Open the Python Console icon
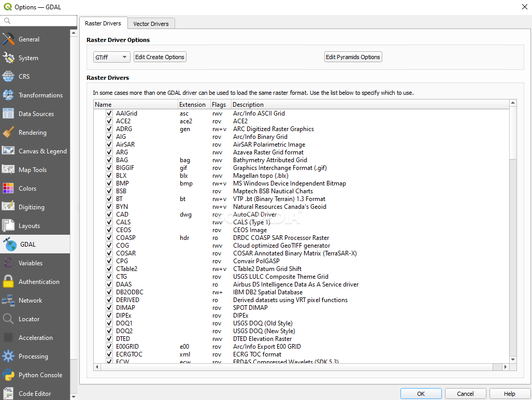 point(8,375)
